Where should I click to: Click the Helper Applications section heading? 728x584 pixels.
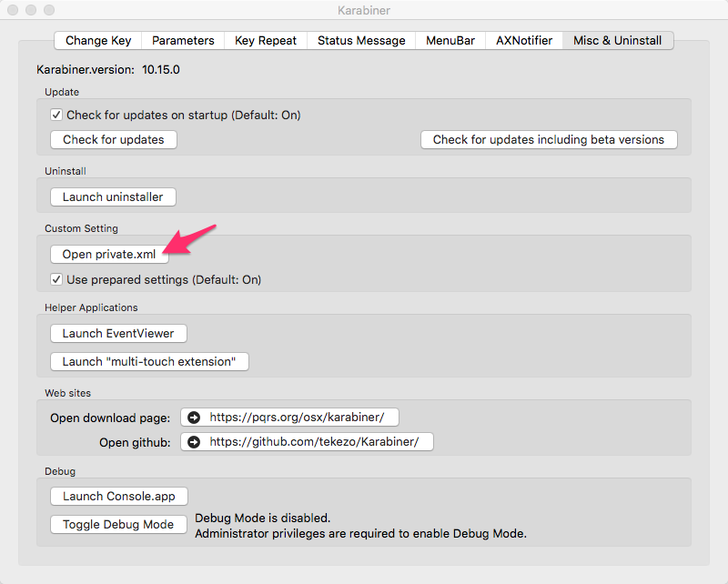91,307
